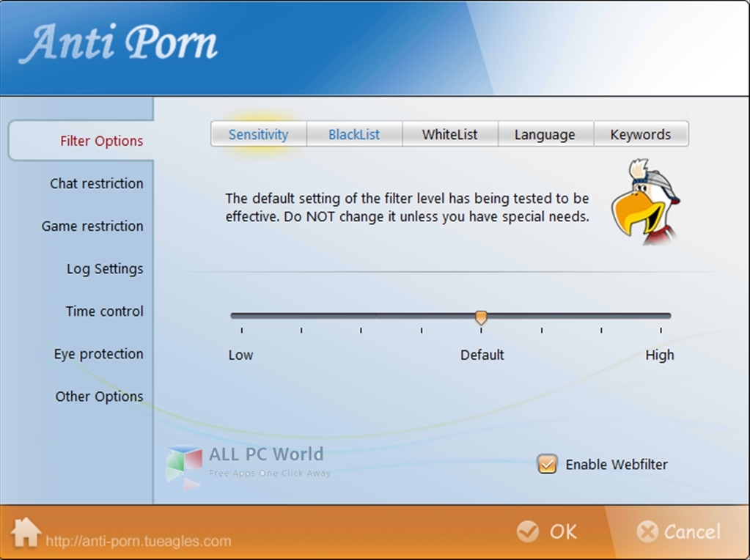Viewport: 750px width, 560px height.
Task: Switch to the WhiteList tab
Action: [449, 134]
